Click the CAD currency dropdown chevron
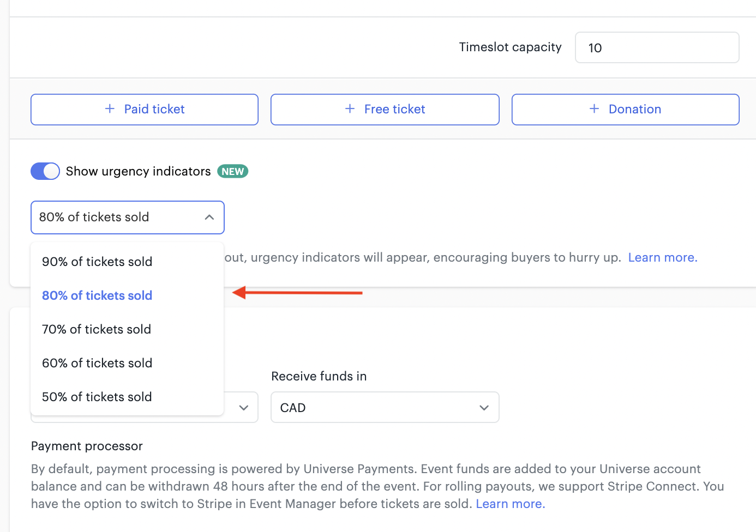Screen dimensions: 756x532 (x=484, y=408)
